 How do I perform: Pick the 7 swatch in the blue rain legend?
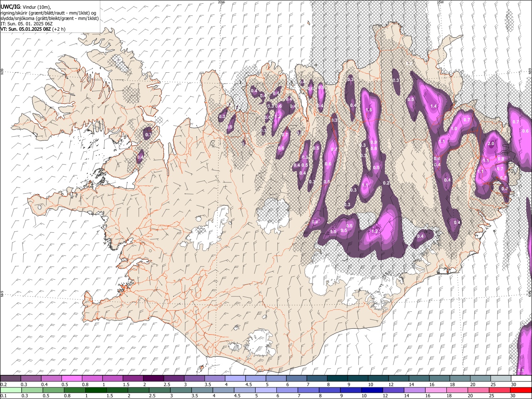308,390
